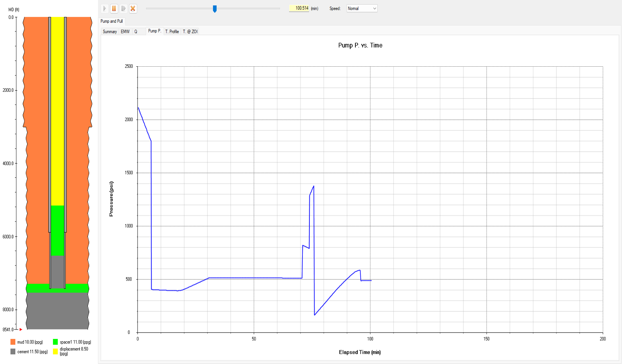622x364 pixels.
Task: Stop the simulation with the orange X icon
Action: 133,8
